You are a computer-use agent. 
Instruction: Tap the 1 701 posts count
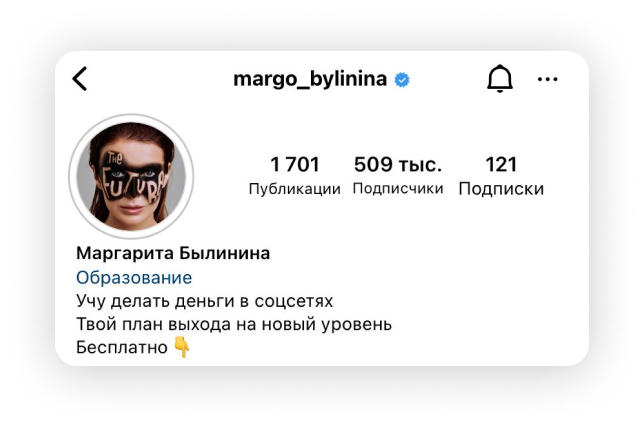[x=294, y=165]
